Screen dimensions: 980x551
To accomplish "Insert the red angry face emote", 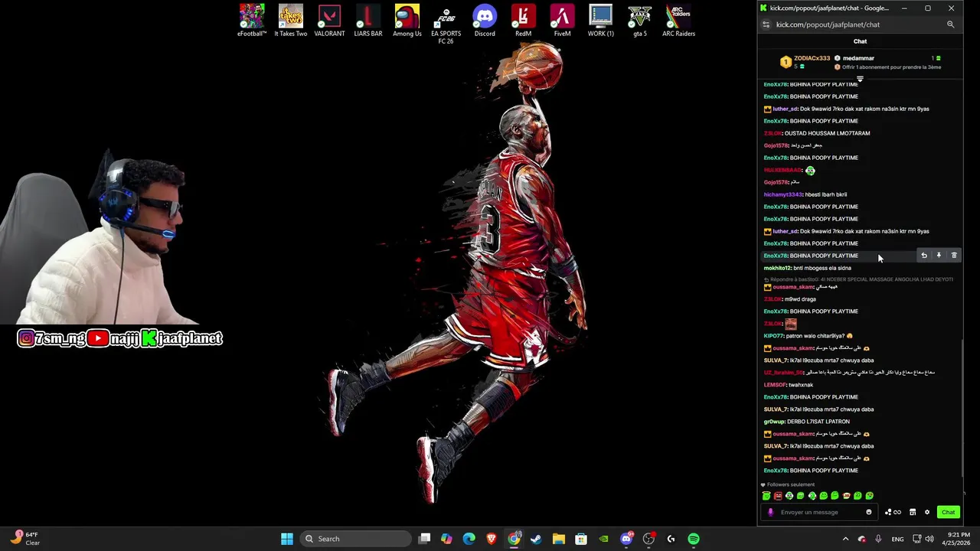I will pyautogui.click(x=778, y=496).
